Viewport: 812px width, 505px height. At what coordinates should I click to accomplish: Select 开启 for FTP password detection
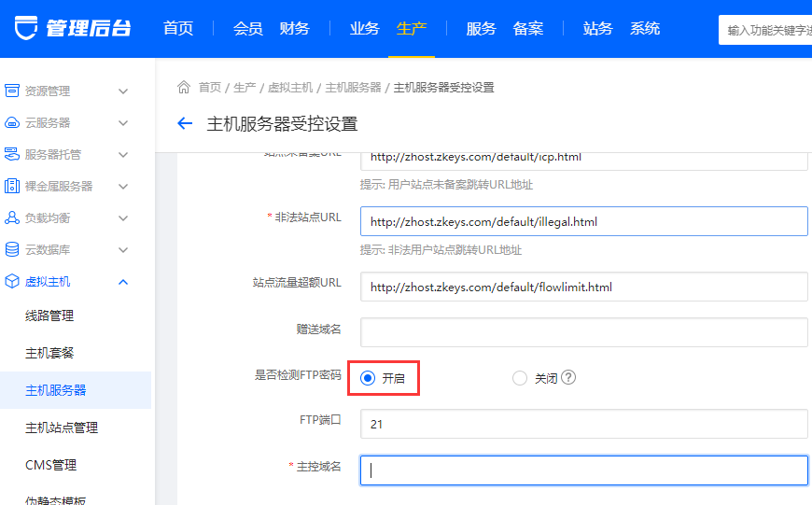coord(368,378)
